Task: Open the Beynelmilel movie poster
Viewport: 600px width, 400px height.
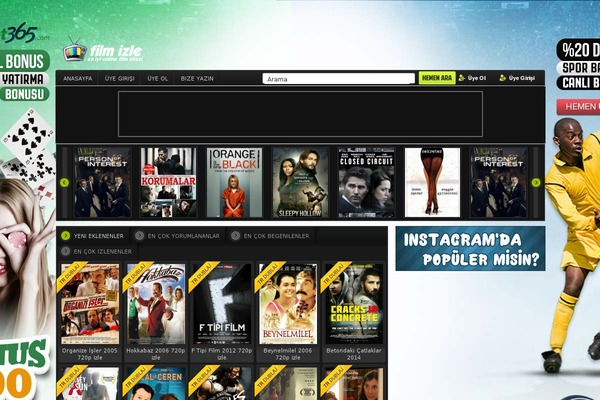Action: click(288, 304)
